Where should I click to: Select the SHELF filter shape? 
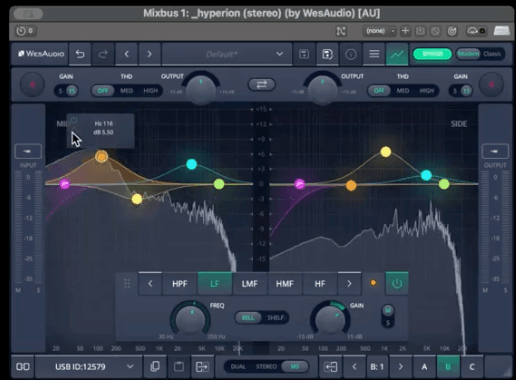click(275, 318)
